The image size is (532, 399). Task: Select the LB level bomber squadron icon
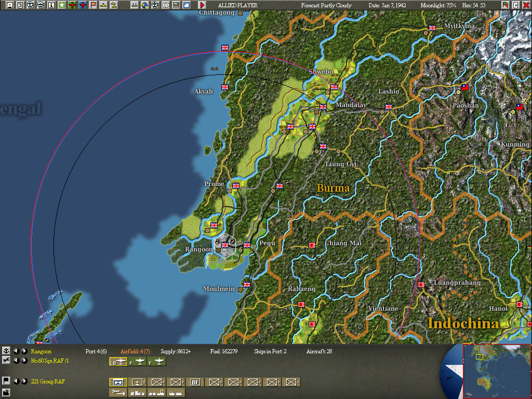tap(118, 362)
